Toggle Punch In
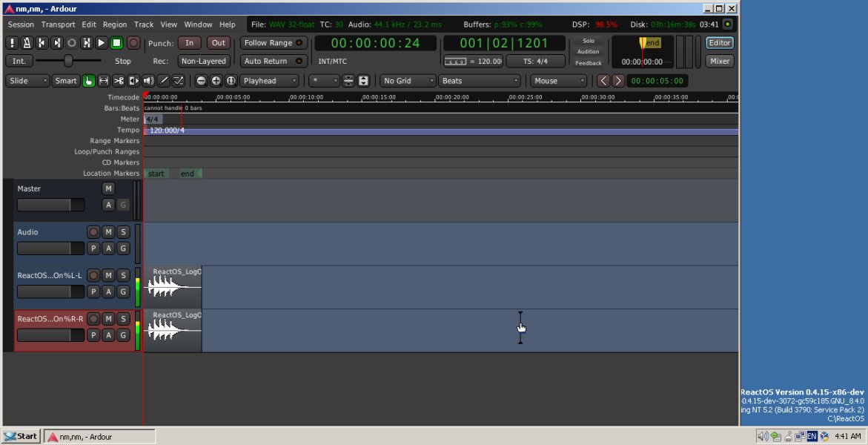This screenshot has height=445, width=868. (189, 43)
